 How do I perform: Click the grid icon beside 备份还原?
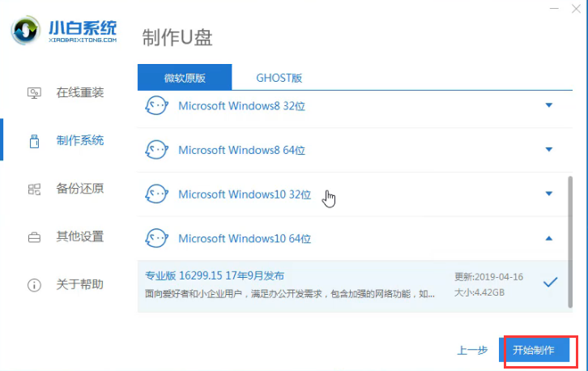coord(34,189)
